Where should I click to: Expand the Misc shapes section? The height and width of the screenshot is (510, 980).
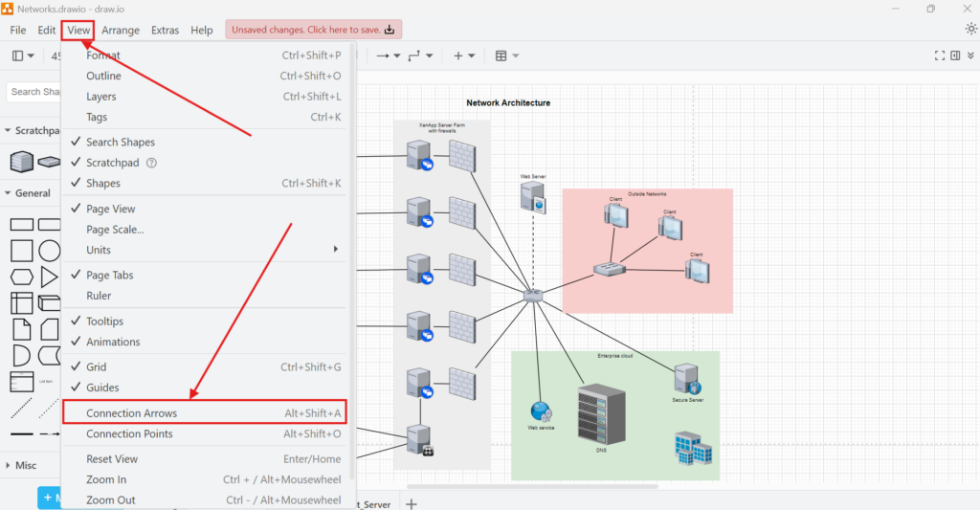[x=26, y=465]
